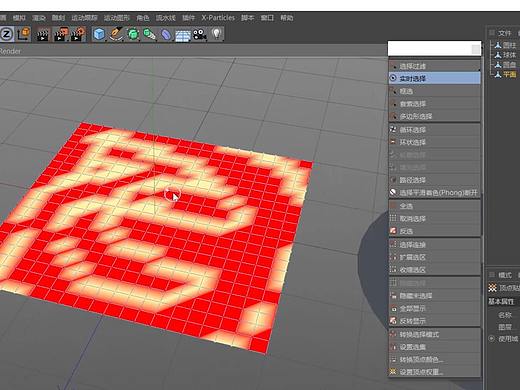The height and width of the screenshot is (390, 520).
Task: Choose 反转显示 invert visibility entry
Action: [x=435, y=321]
